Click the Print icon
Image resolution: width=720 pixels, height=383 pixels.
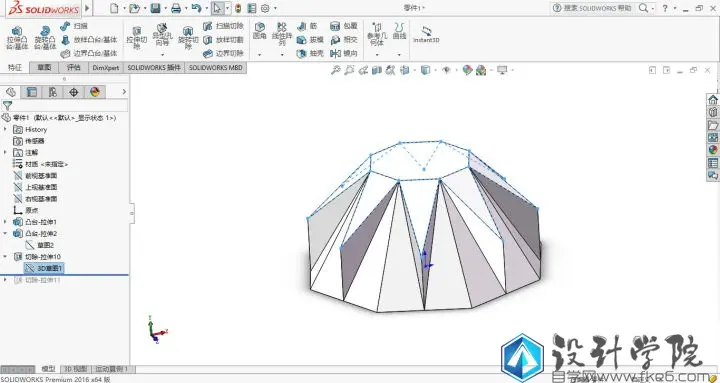[176, 8]
